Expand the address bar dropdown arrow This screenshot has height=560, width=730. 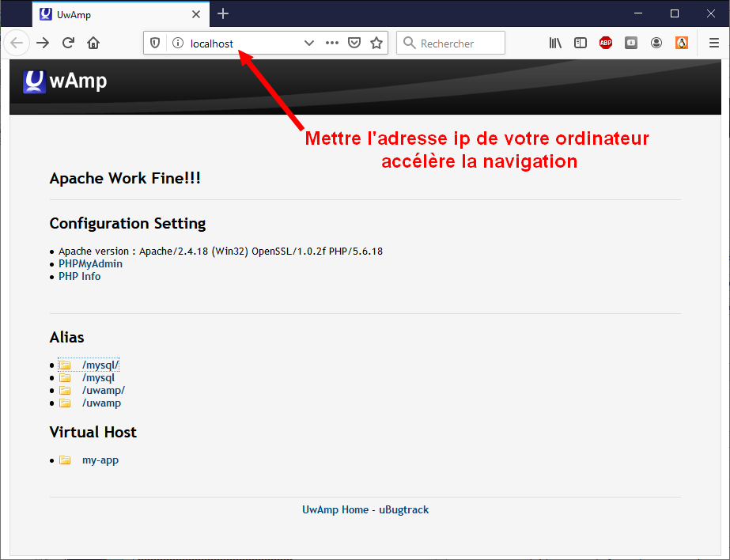point(308,43)
